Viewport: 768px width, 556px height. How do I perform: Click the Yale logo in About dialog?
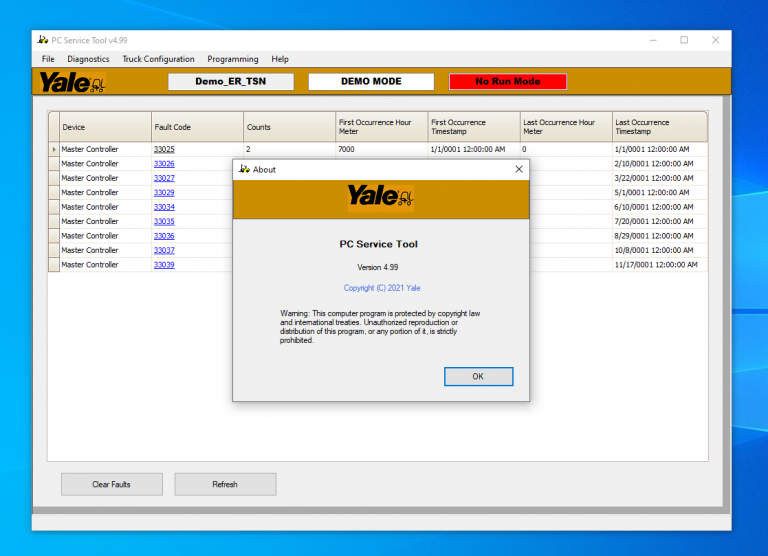(381, 198)
